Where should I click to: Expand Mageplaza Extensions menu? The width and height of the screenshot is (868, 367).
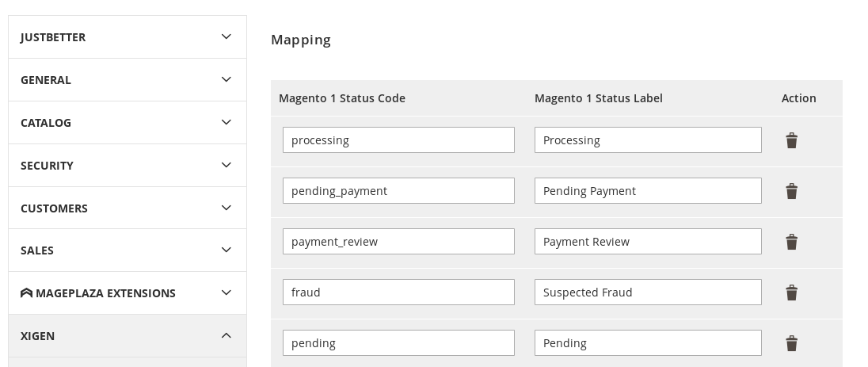[x=127, y=293]
